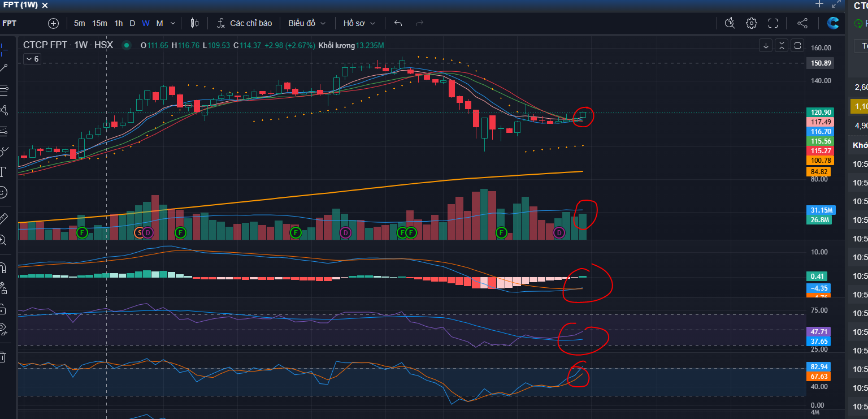Click the Khối lượng 13.235M text

(351, 45)
